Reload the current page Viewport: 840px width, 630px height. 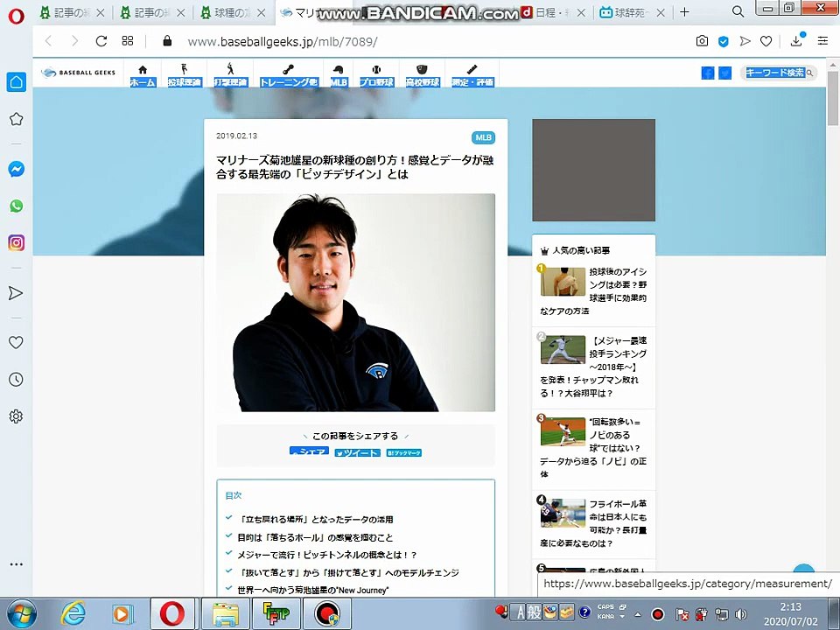click(101, 41)
